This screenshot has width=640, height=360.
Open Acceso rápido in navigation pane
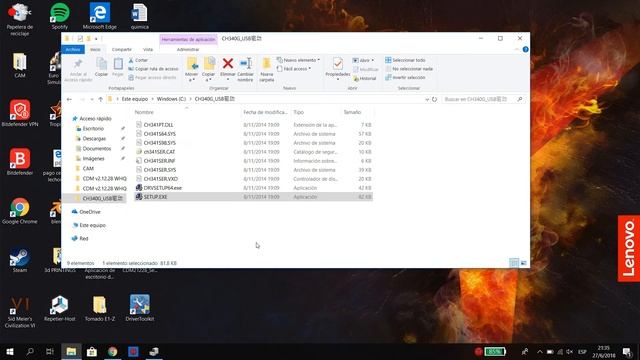coord(95,118)
